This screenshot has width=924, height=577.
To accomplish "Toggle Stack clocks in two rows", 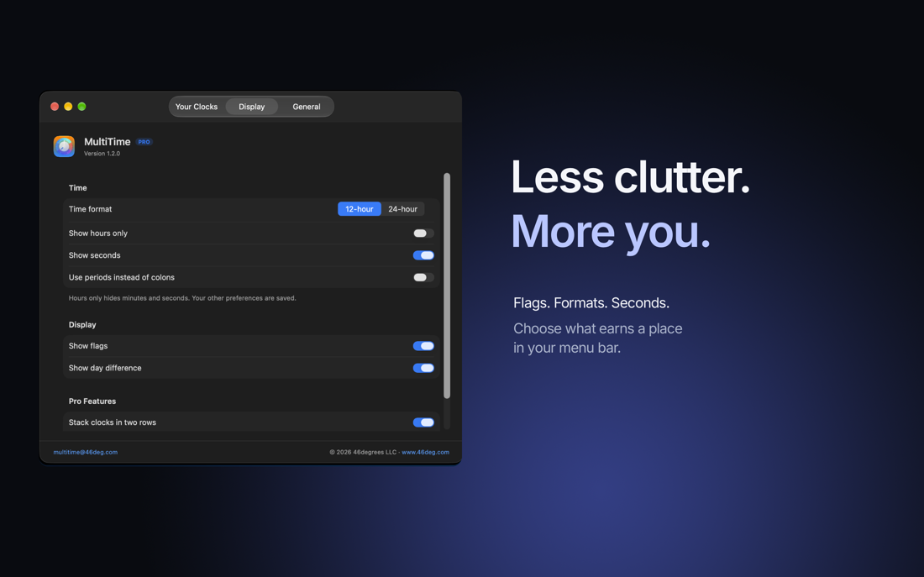I will [x=423, y=422].
